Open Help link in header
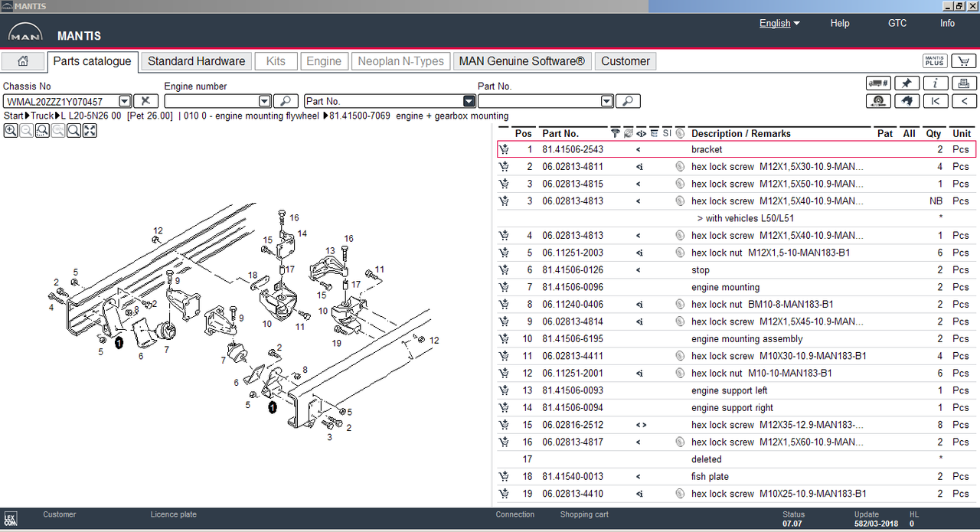The image size is (980, 532). tap(840, 23)
